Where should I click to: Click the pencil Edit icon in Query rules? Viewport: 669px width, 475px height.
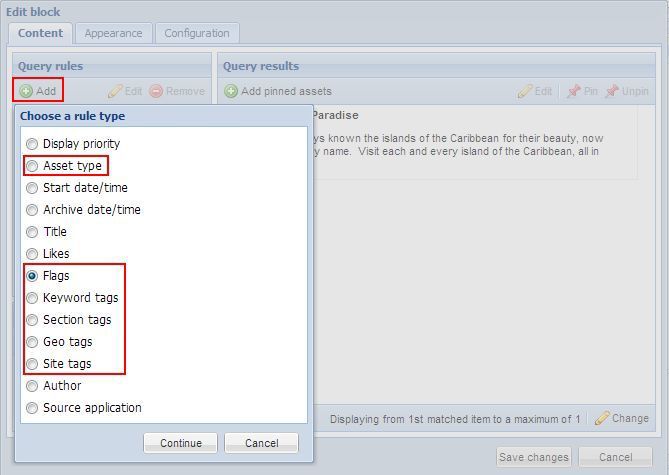pyautogui.click(x=115, y=91)
